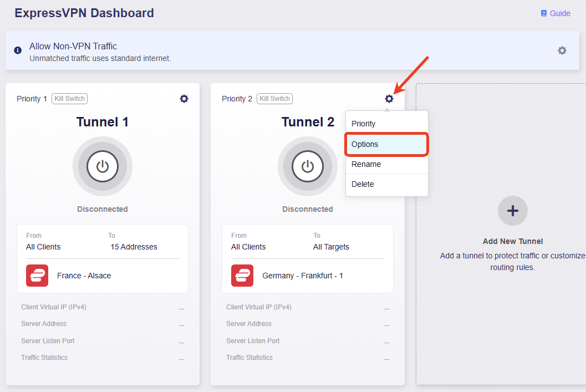Toggle Tunnel 1 power button
The image size is (586, 392).
click(x=103, y=166)
